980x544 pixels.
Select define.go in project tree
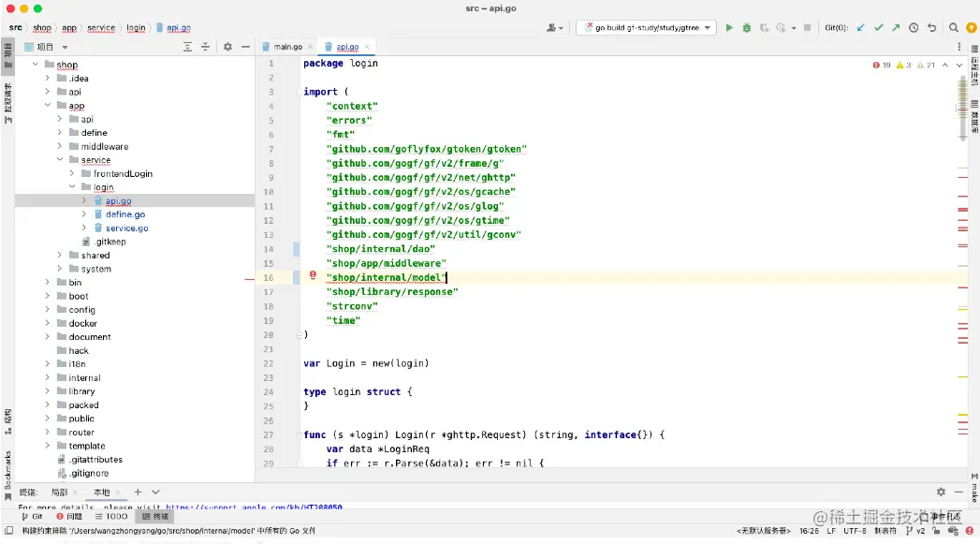pyautogui.click(x=125, y=213)
